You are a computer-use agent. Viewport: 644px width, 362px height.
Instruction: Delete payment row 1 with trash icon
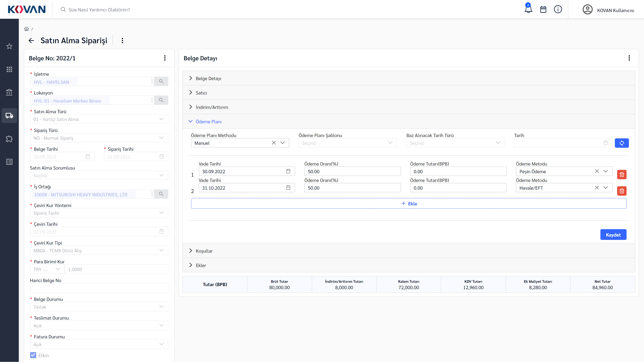(622, 174)
